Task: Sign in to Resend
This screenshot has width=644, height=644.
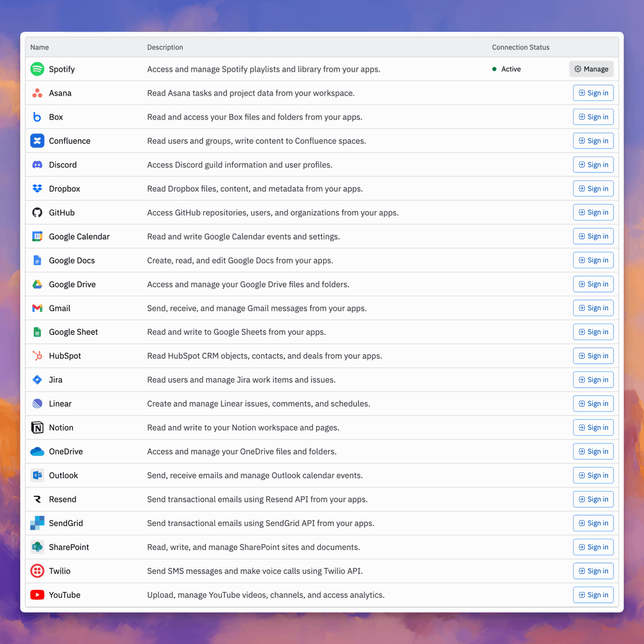Action: [x=593, y=499]
